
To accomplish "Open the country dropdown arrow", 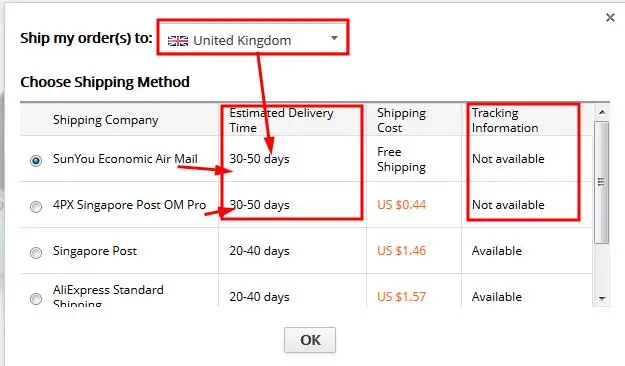I will [x=334, y=38].
